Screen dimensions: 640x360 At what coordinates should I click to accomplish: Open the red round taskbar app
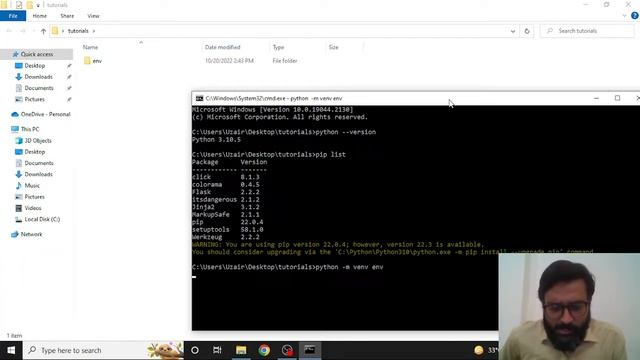point(287,350)
